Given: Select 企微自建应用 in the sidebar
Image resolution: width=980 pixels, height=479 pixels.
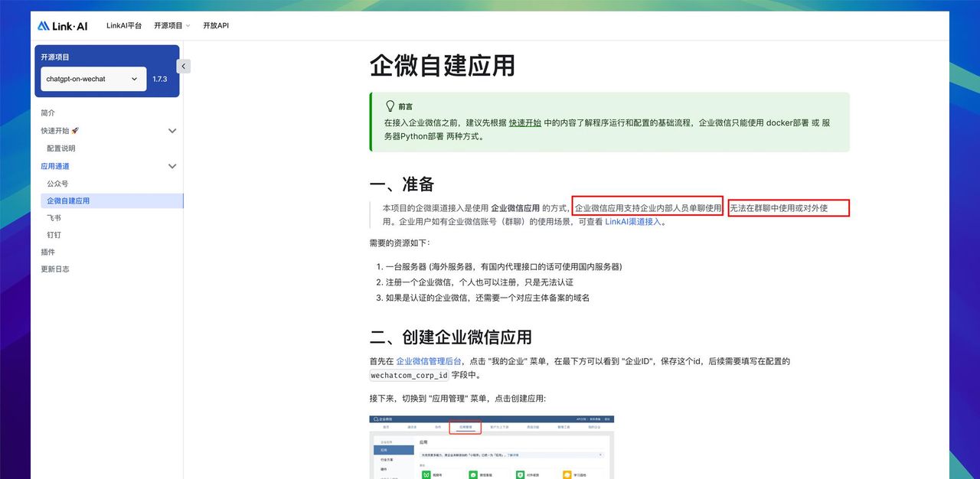Looking at the screenshot, I should [112, 200].
